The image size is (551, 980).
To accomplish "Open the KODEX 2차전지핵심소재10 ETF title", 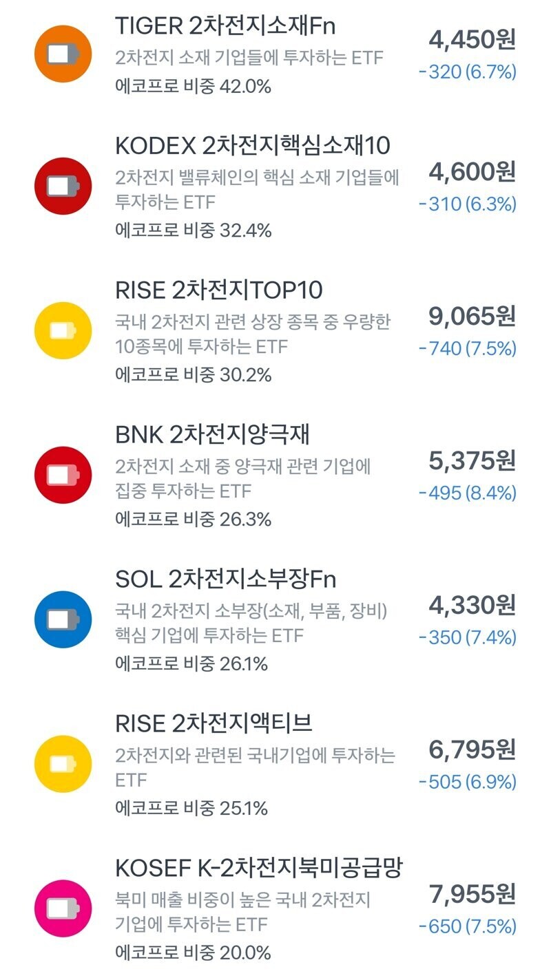I will pos(252,145).
